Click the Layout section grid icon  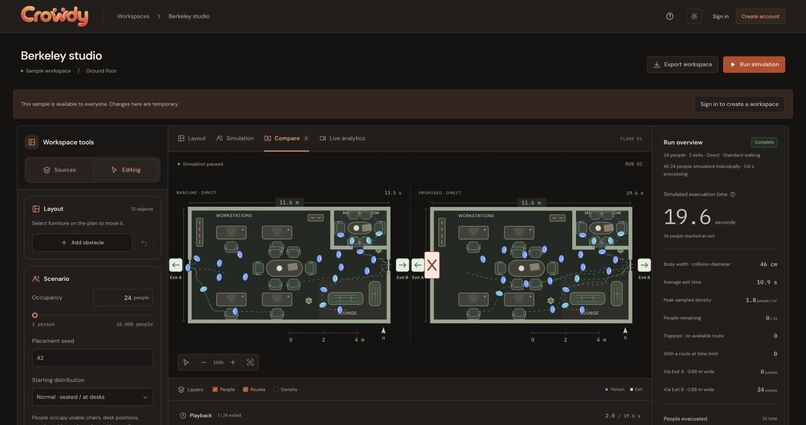36,209
